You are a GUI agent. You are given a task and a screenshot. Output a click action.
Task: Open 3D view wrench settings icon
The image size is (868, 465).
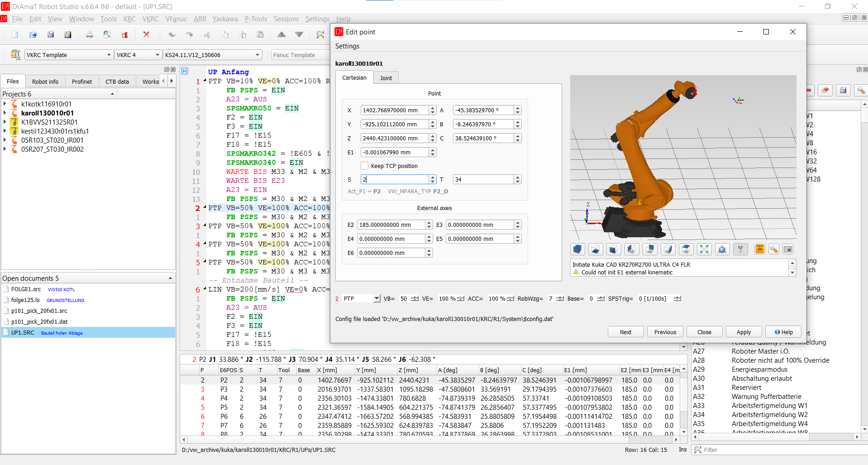pos(774,249)
